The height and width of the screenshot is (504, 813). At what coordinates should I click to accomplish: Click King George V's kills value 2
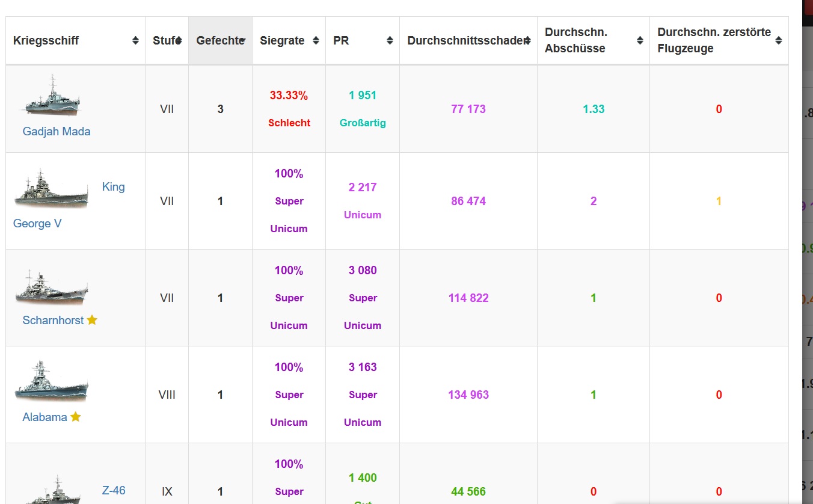coord(594,201)
